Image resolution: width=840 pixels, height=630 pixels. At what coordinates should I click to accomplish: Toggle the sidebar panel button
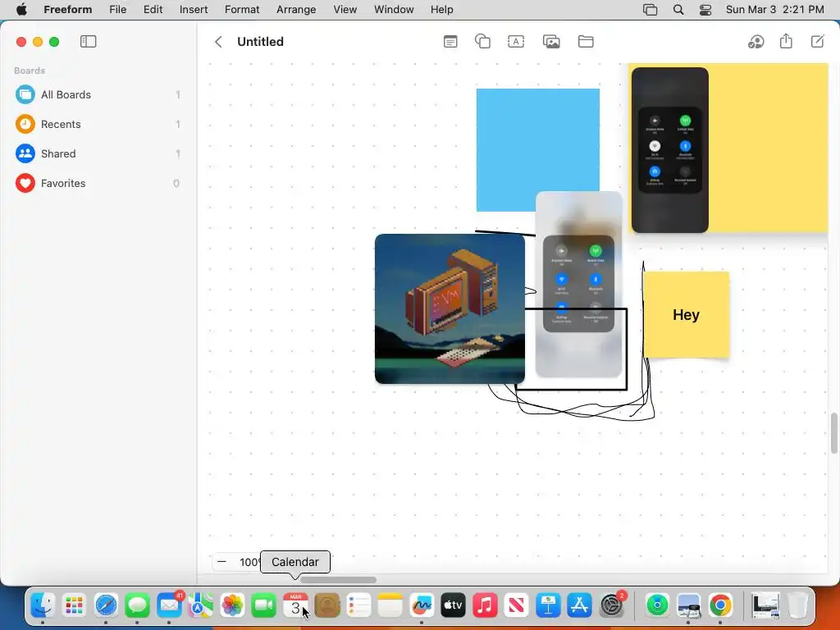[x=88, y=41]
